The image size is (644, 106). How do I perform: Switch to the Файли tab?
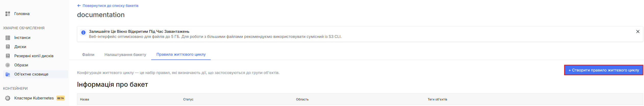[x=88, y=55]
